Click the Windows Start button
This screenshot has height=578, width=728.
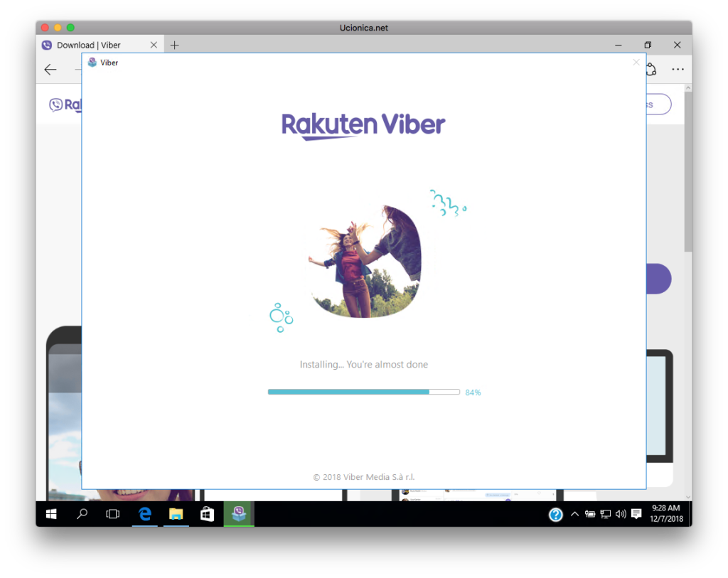click(x=51, y=514)
